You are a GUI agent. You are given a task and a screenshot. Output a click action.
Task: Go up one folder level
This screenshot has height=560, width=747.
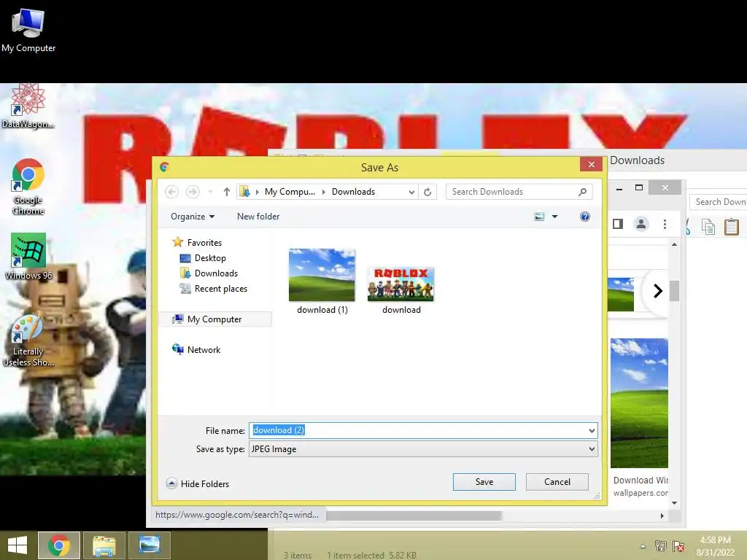pyautogui.click(x=227, y=192)
